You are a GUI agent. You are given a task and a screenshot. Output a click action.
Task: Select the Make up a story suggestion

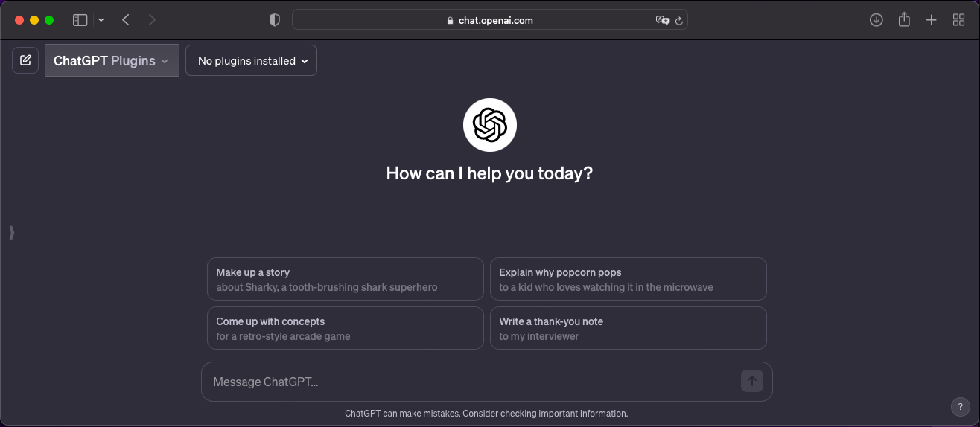click(346, 279)
